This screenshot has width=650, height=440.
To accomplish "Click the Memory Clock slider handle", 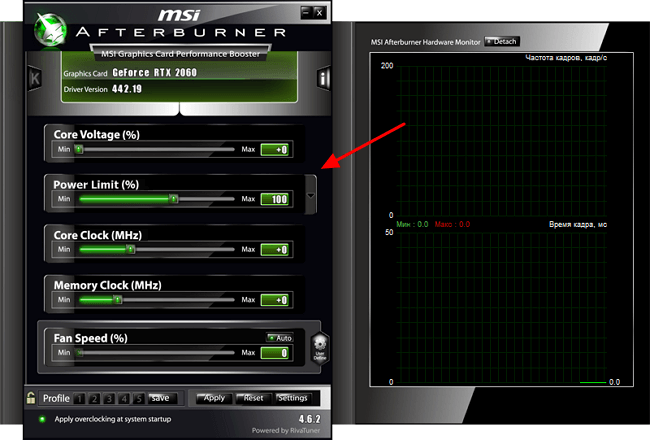I will point(118,299).
